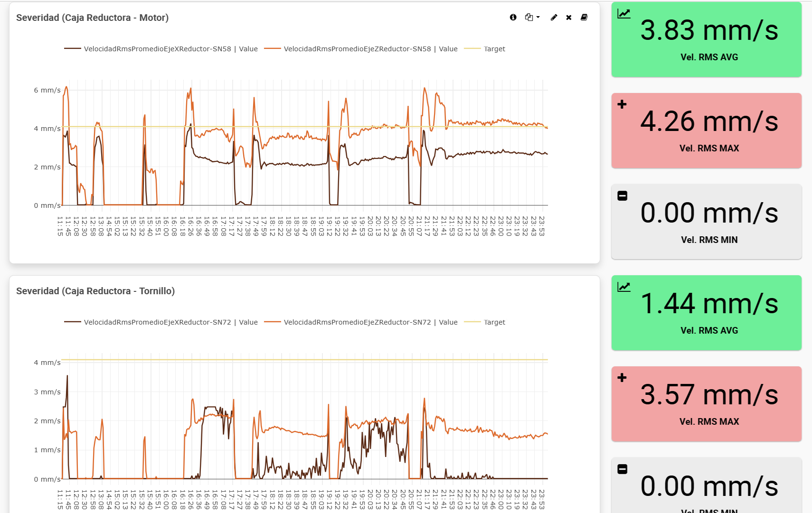Image resolution: width=812 pixels, height=513 pixels.
Task: Remove the Motor chart using the X icon
Action: (x=569, y=17)
